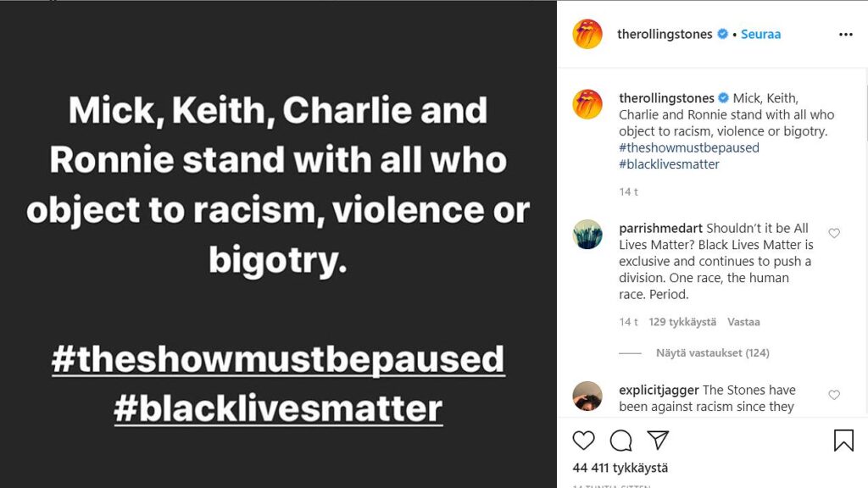This screenshot has width=868, height=488.
Task: Save post with bookmark icon
Action: (843, 441)
